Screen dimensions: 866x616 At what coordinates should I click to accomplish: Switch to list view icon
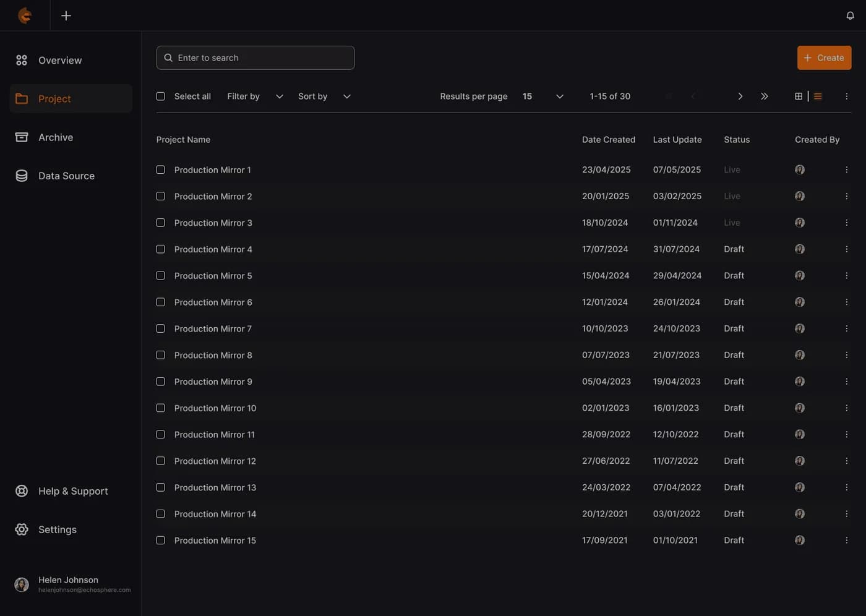click(x=818, y=96)
